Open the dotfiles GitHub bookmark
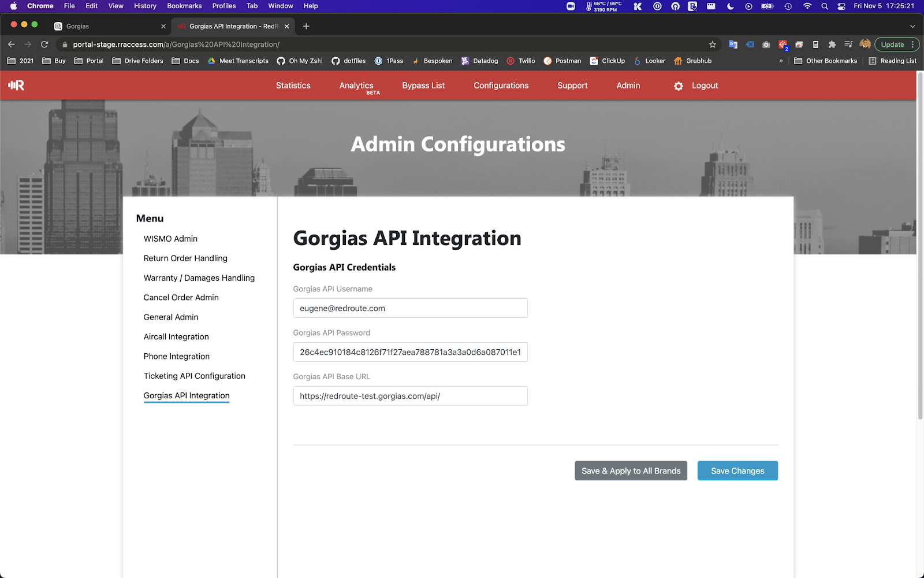The image size is (924, 578). tap(348, 61)
